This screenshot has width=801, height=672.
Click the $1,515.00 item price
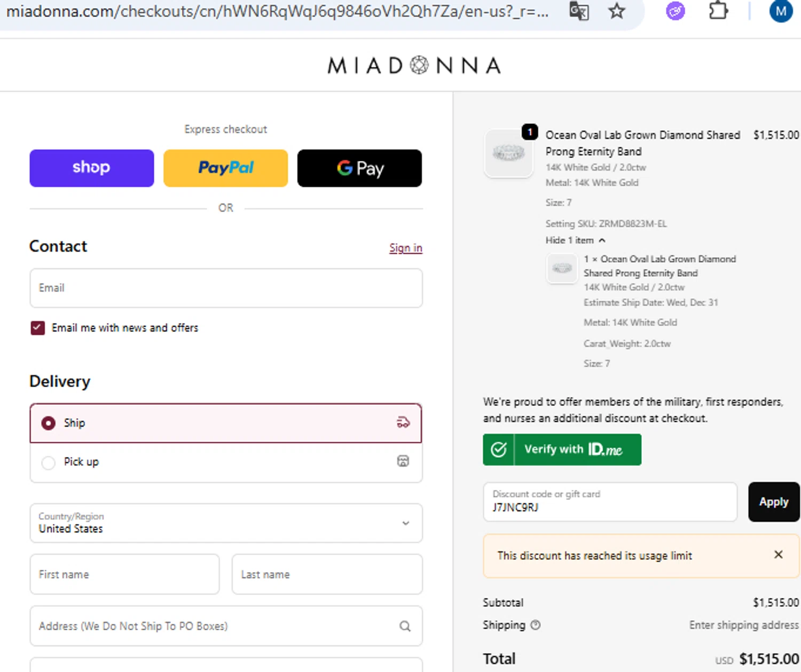(776, 135)
